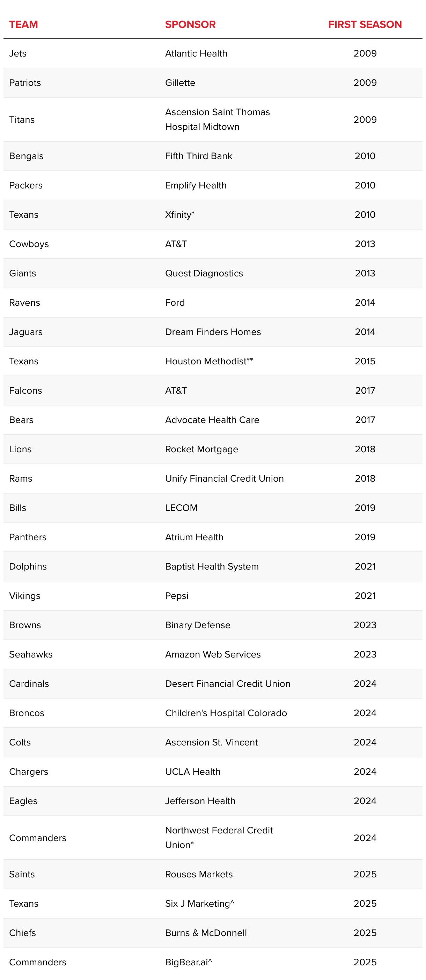
Task: Click the TEAM column header
Action: click(x=24, y=25)
